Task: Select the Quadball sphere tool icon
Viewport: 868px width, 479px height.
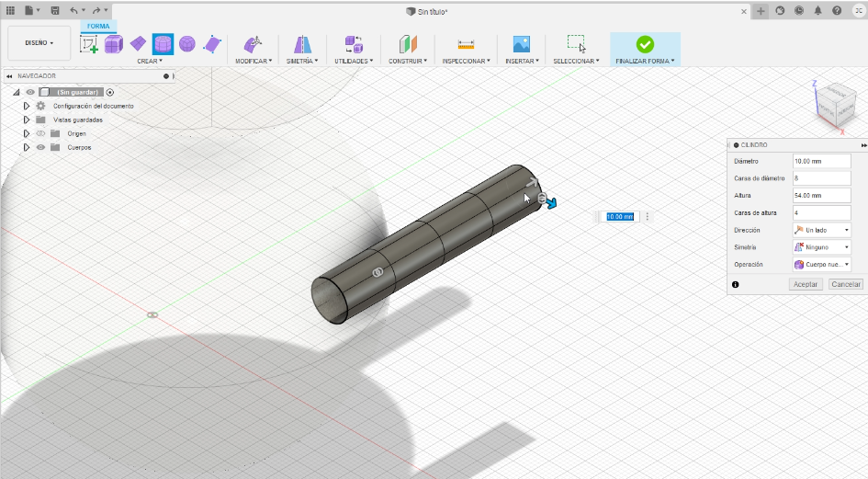Action: (x=187, y=44)
